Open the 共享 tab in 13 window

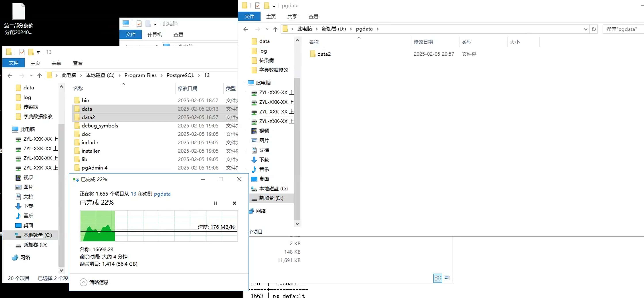point(56,63)
